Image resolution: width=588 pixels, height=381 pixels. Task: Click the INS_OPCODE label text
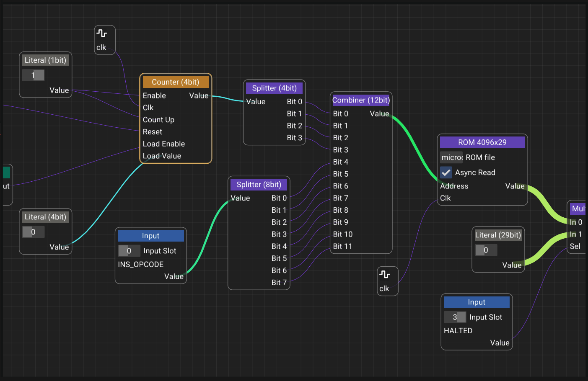[x=141, y=265]
